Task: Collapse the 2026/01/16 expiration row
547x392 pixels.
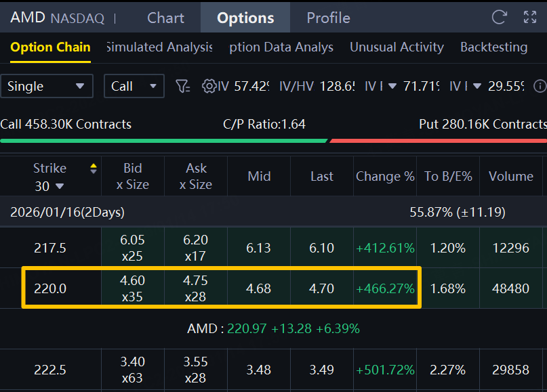Action: (x=67, y=212)
